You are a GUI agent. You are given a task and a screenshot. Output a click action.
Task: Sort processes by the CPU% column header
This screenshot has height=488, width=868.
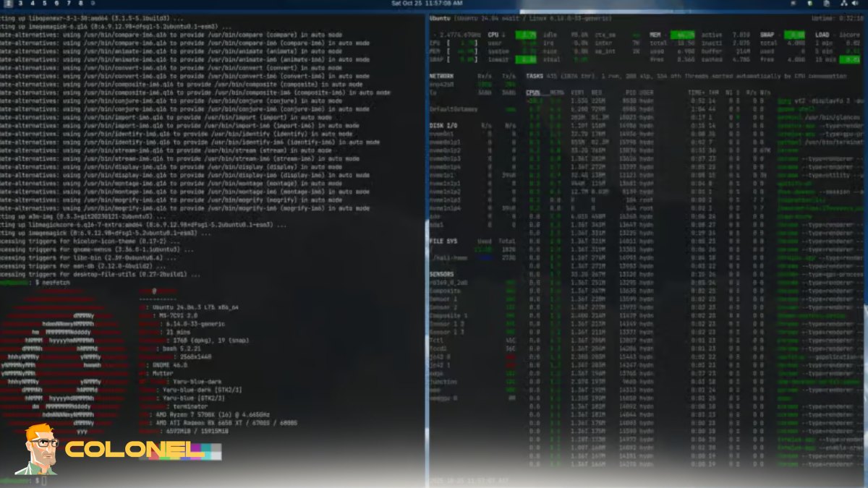pos(533,93)
